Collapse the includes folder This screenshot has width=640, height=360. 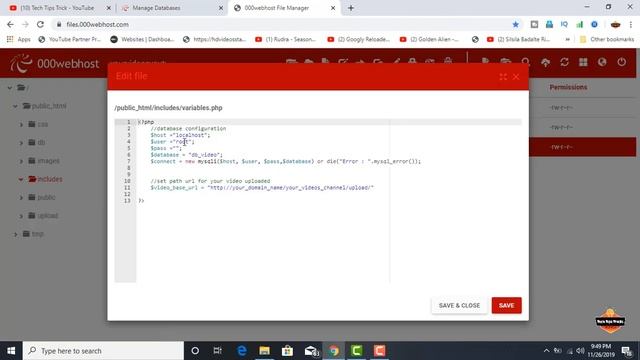[x=21, y=179]
